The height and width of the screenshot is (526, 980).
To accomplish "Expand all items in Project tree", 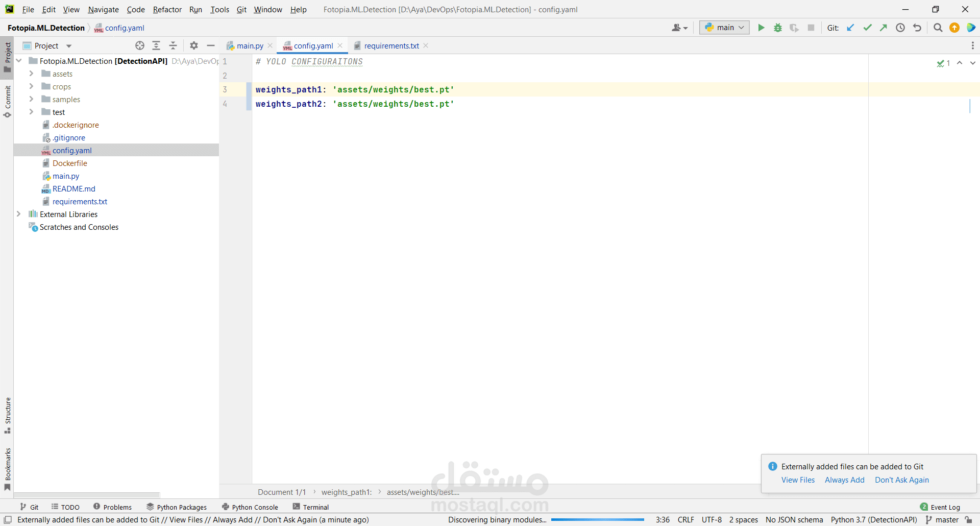I will [x=156, y=45].
